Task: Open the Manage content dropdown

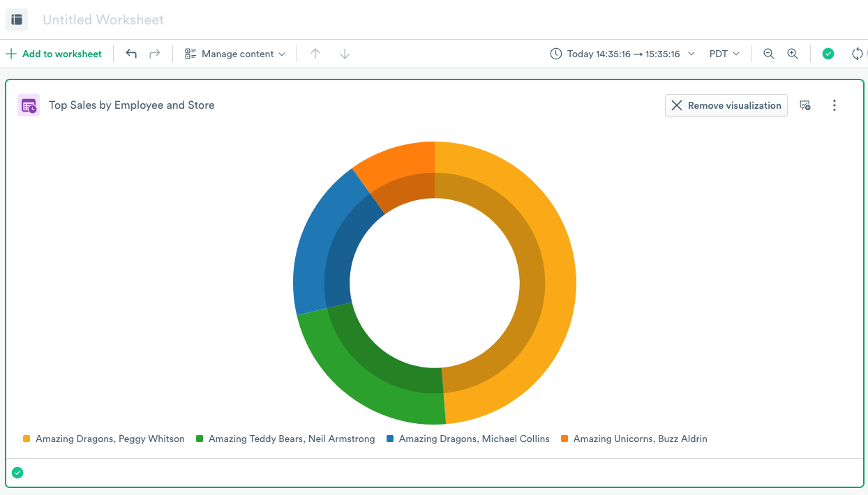Action: pyautogui.click(x=235, y=54)
